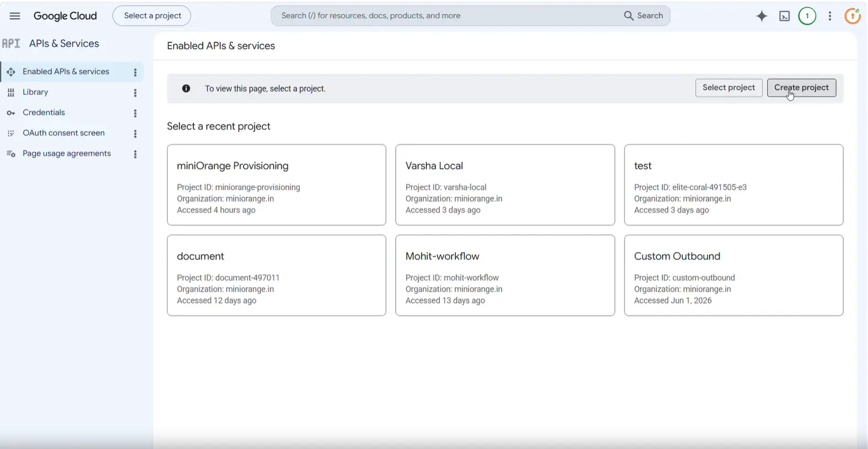Open more options for Credentials
This screenshot has width=868, height=449.
(x=135, y=113)
